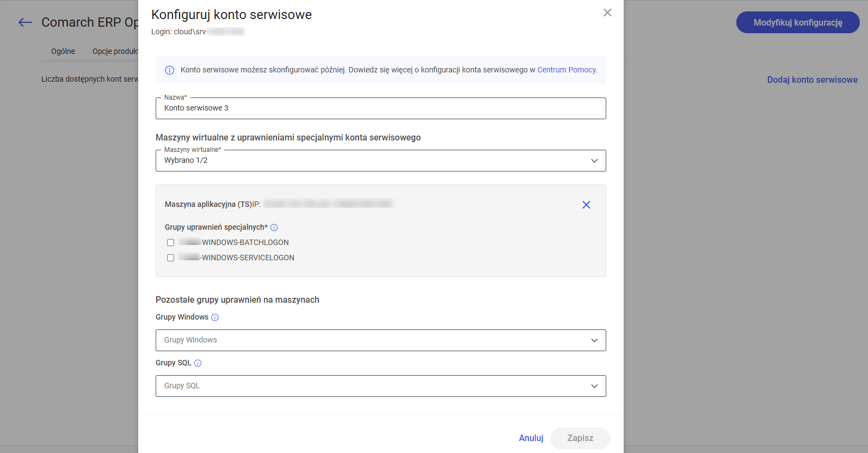Click the info icon next to Grupy Windows
This screenshot has width=868, height=453.
pos(215,317)
